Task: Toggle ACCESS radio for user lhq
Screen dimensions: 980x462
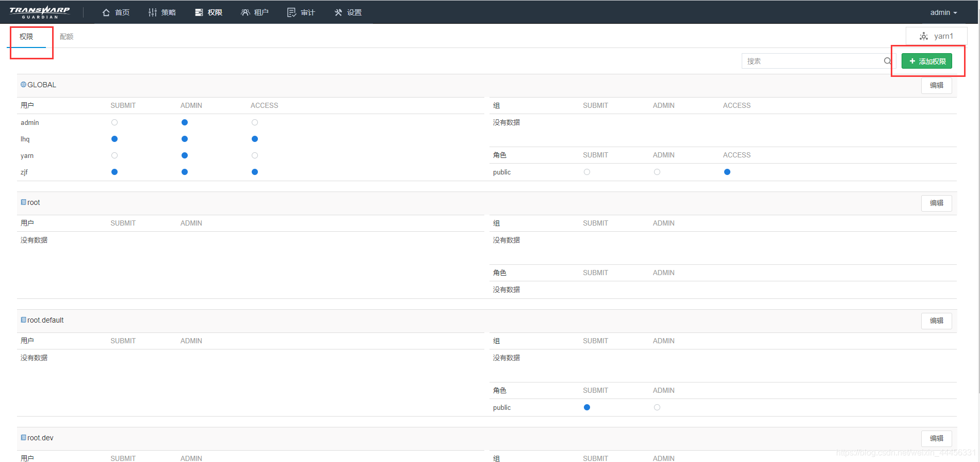Action: pos(255,139)
